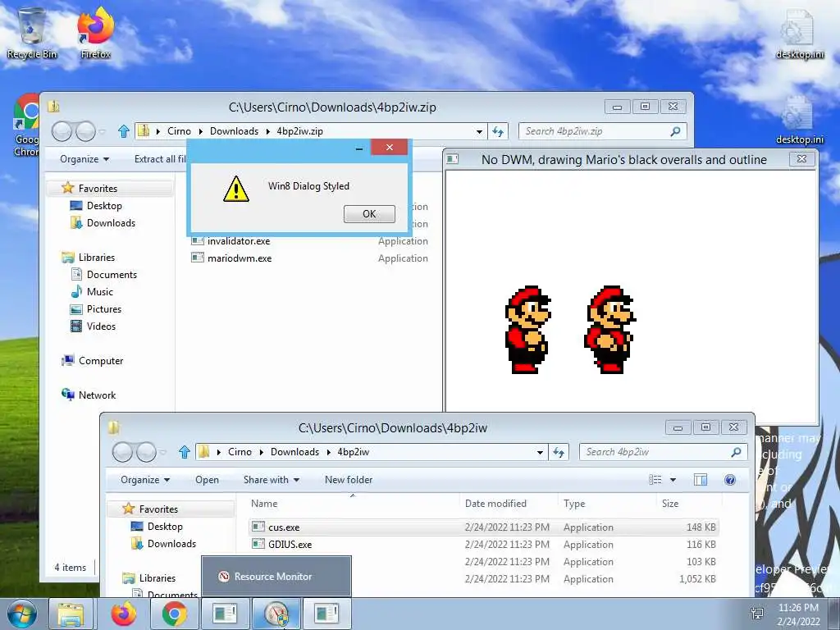Click the right Mario sprite

[609, 330]
